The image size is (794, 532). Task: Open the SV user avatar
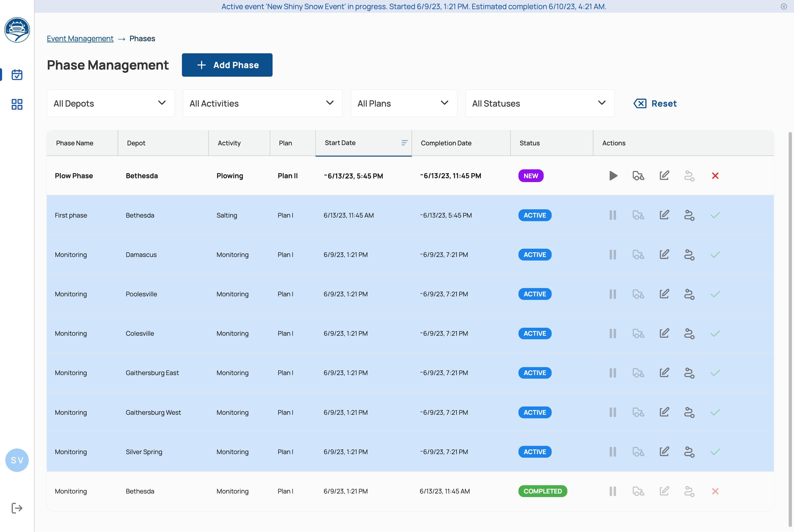point(17,460)
